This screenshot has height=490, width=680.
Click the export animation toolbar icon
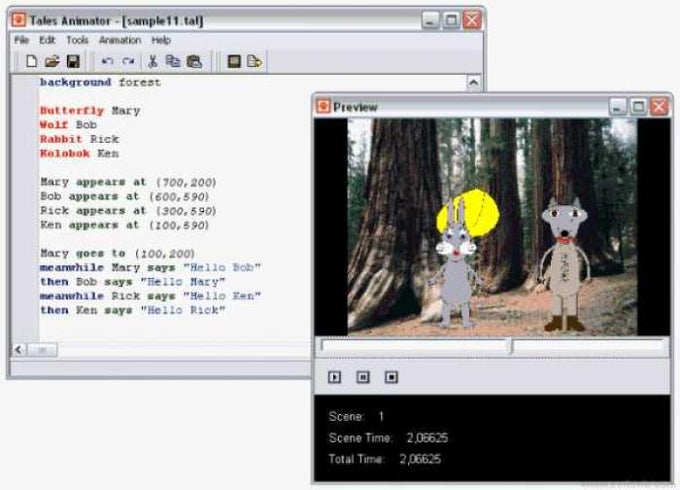coord(255,61)
